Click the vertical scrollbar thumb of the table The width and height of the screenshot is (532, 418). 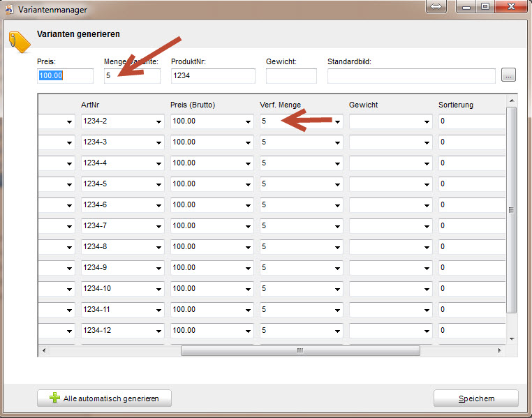[512, 209]
